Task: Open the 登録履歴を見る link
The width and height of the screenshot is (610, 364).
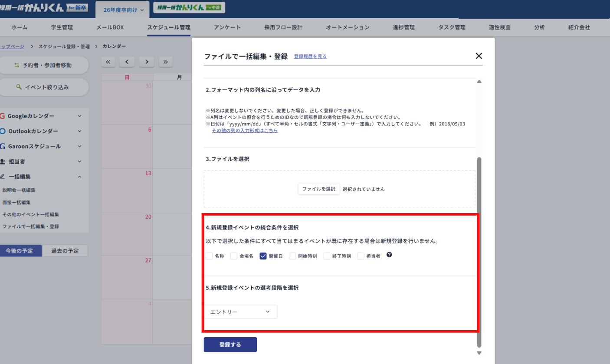Action: [x=311, y=56]
